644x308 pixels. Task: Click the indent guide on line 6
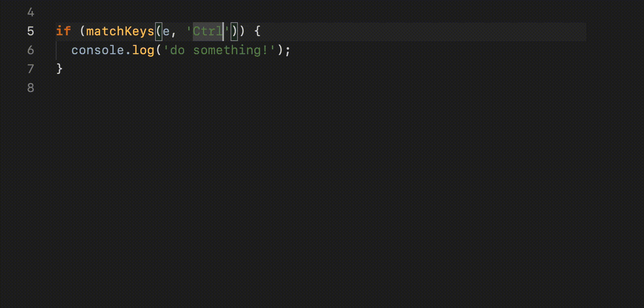point(57,50)
